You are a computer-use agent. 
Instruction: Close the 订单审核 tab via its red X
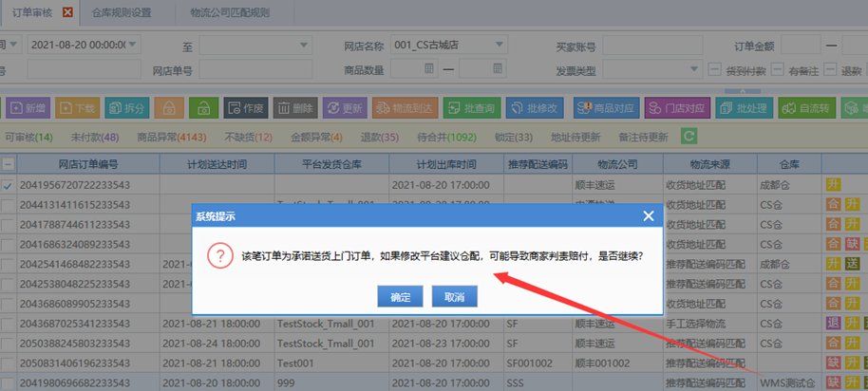pos(67,12)
